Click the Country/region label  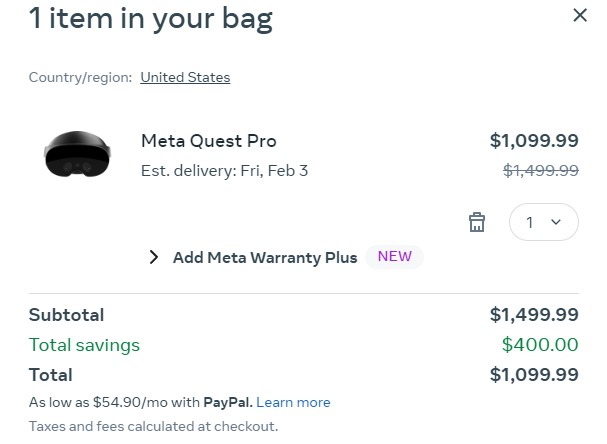click(80, 77)
